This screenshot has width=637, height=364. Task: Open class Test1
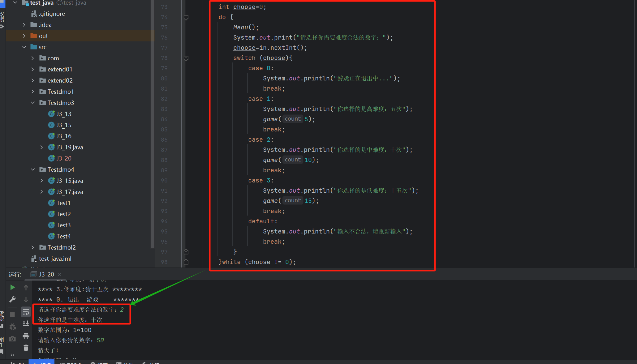click(x=63, y=203)
